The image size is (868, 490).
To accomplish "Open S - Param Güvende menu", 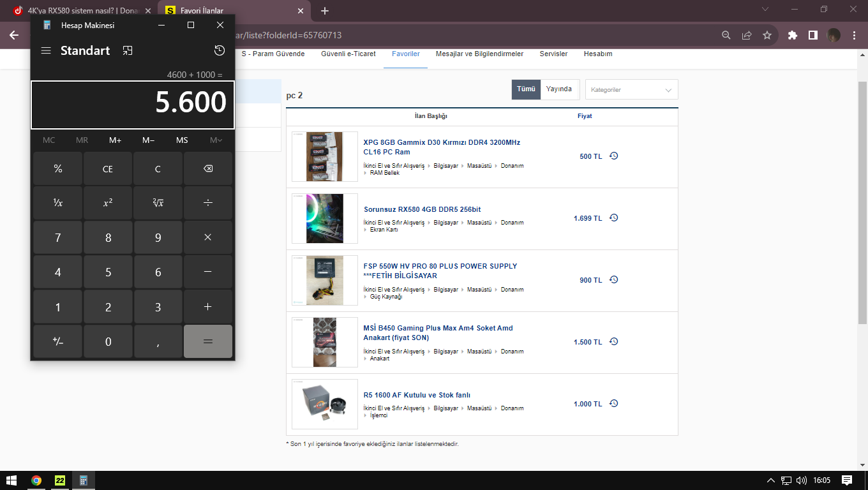I will [x=273, y=54].
